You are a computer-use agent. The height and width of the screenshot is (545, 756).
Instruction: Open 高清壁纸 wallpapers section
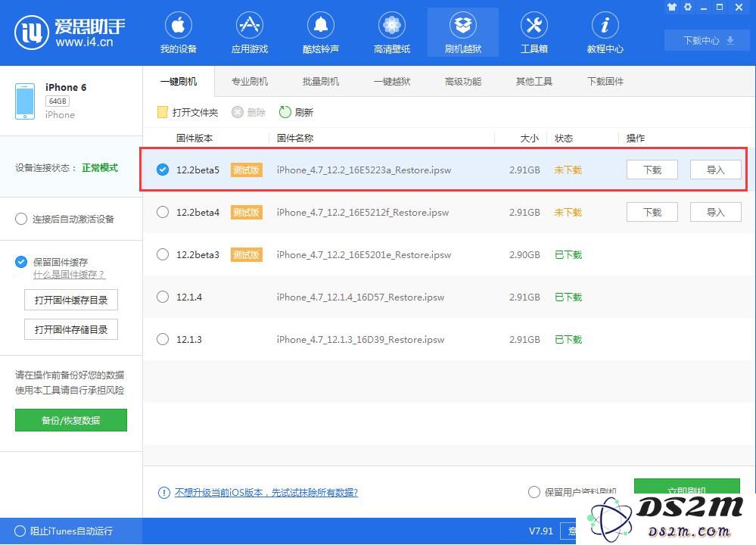click(391, 33)
